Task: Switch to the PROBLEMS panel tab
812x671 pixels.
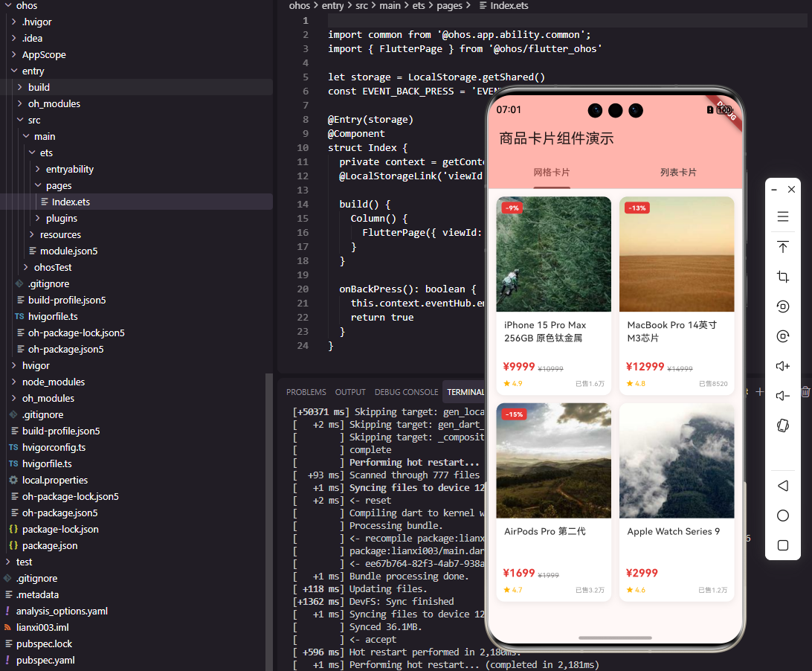Action: (306, 392)
